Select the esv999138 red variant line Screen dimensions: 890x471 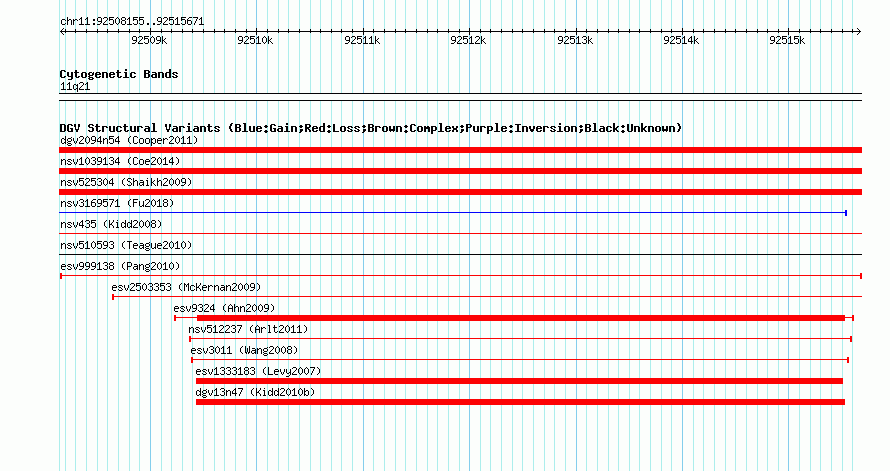click(x=461, y=276)
